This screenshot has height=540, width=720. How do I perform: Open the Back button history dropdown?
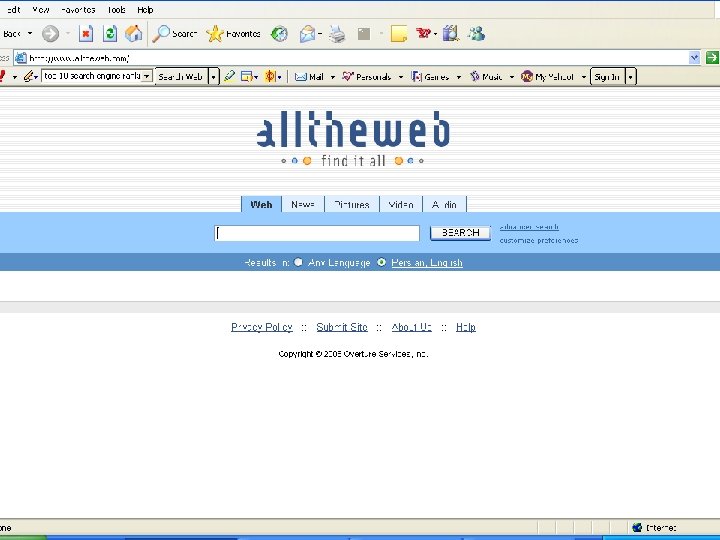(30, 34)
